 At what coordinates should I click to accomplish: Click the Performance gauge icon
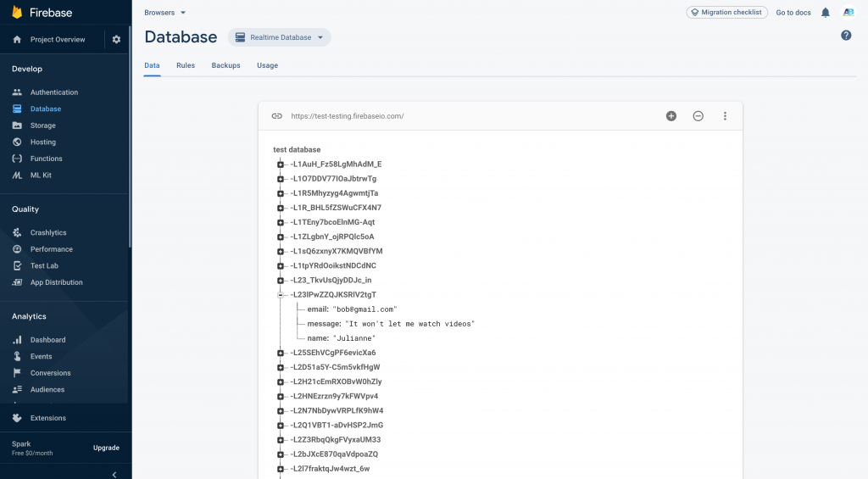tap(17, 249)
